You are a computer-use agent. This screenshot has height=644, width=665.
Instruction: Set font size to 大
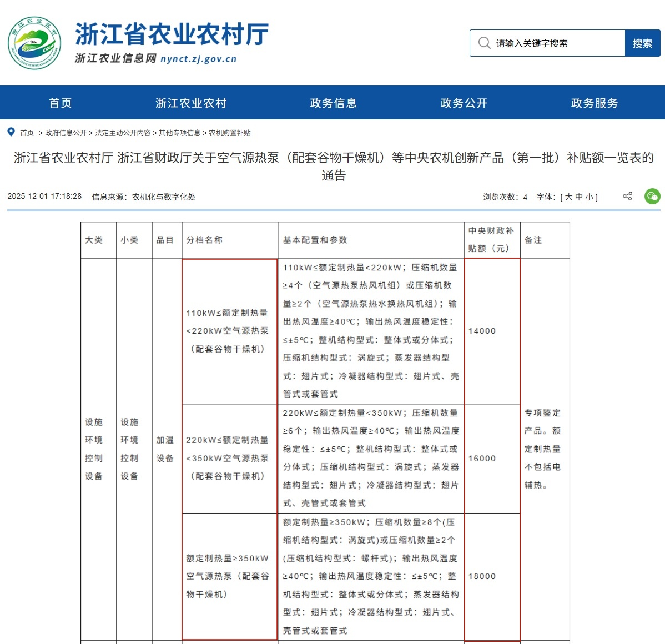pyautogui.click(x=568, y=197)
